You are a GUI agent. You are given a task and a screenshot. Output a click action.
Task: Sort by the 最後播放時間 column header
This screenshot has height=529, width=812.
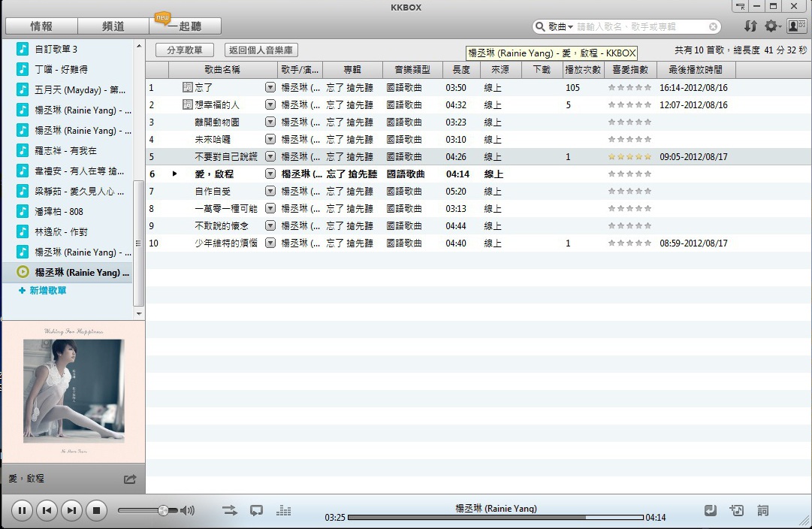pyautogui.click(x=696, y=69)
